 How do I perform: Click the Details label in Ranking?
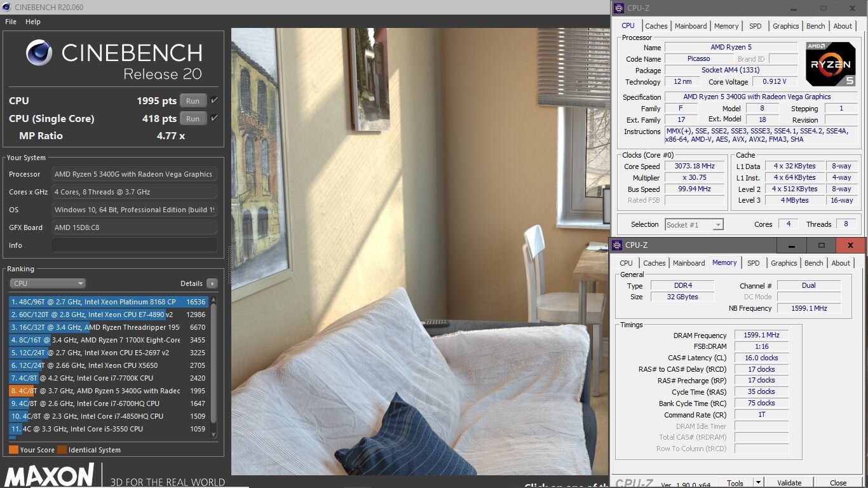(191, 283)
